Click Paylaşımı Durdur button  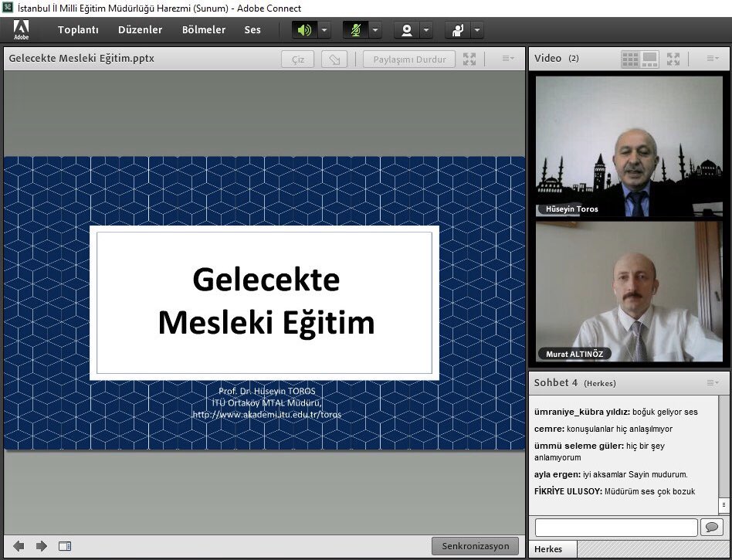(409, 59)
